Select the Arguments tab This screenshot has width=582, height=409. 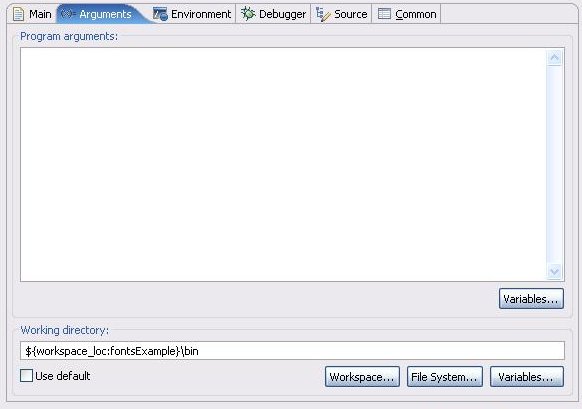point(103,14)
